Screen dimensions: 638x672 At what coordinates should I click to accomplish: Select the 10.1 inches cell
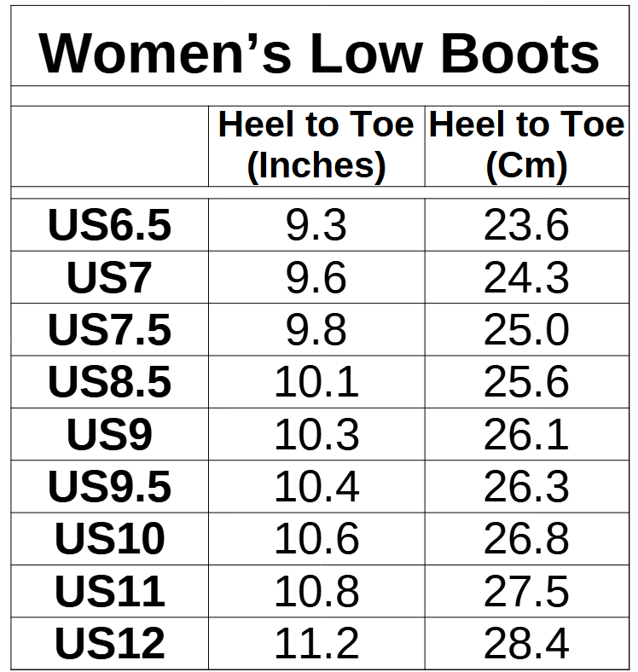(316, 383)
